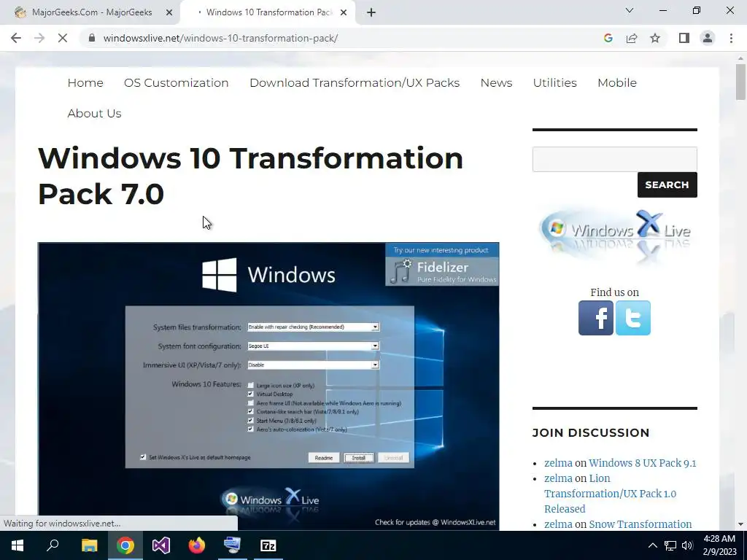Open Download Transformation/UX Packs menu
This screenshot has height=560, width=747.
[x=355, y=83]
